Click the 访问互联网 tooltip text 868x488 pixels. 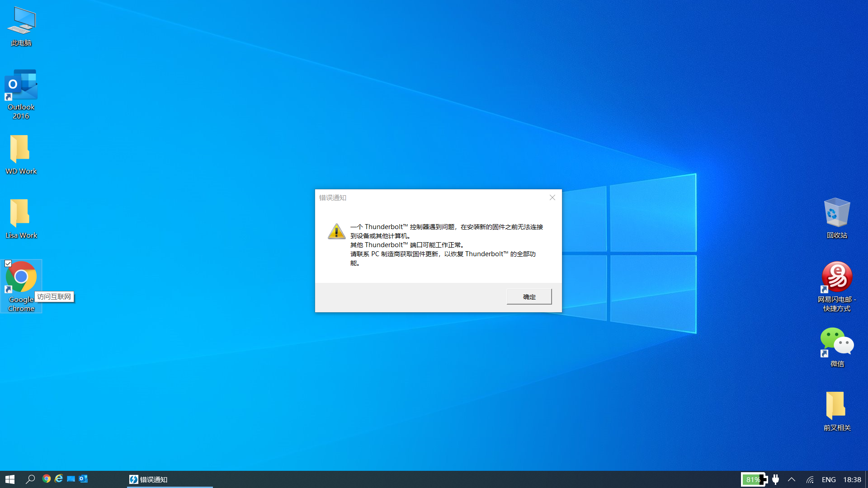(x=54, y=297)
